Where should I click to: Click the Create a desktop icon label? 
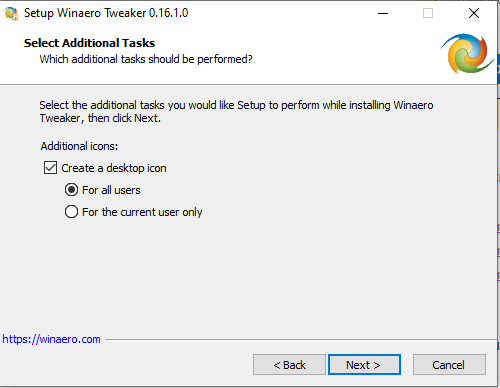click(x=114, y=168)
